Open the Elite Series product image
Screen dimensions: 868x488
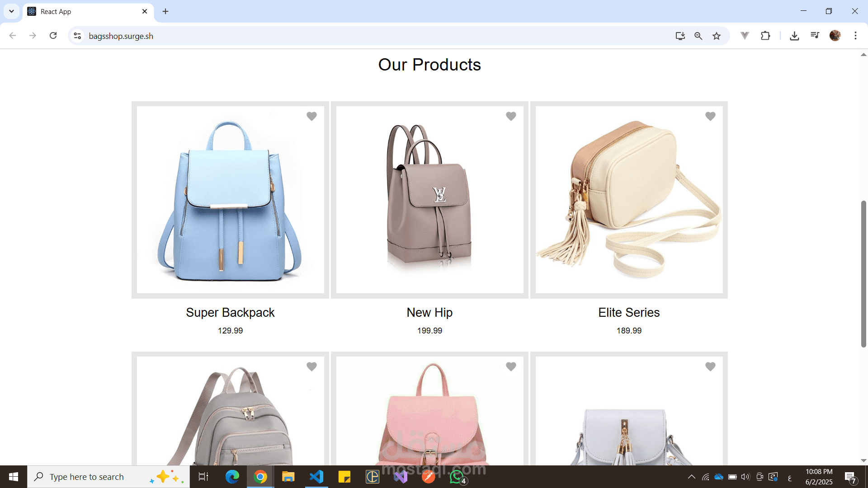point(629,200)
